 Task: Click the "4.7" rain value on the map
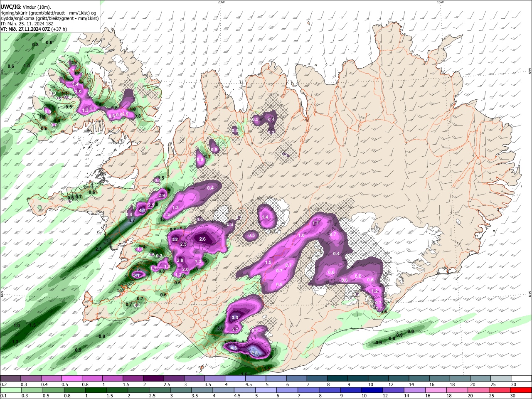(x=132, y=220)
